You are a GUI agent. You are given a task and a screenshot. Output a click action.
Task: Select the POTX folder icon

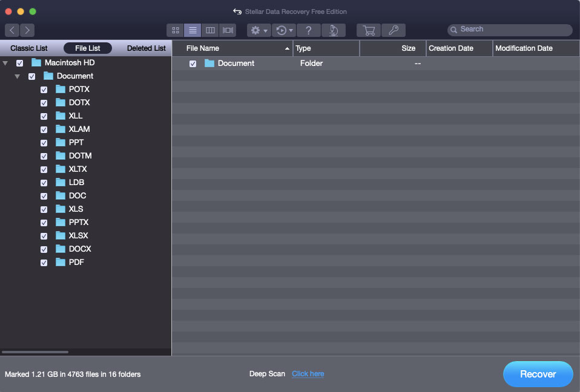click(61, 89)
